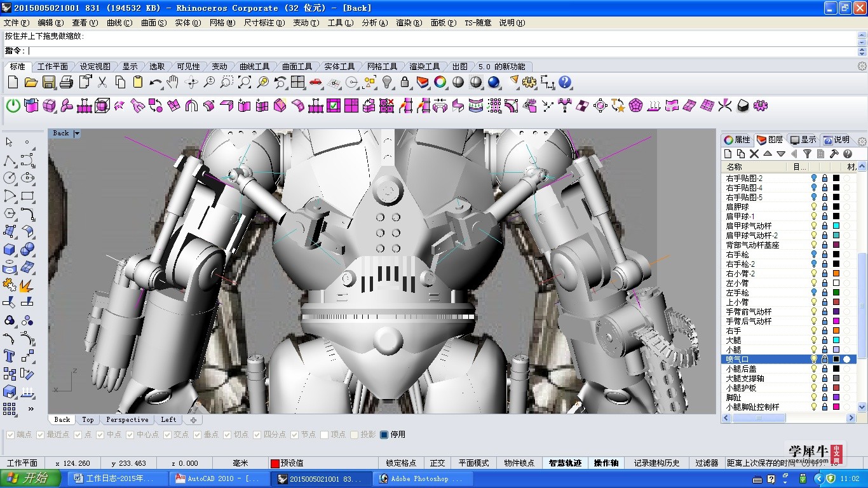Add a viewport tab with the plus button
The width and height of the screenshot is (868, 488).
193,420
